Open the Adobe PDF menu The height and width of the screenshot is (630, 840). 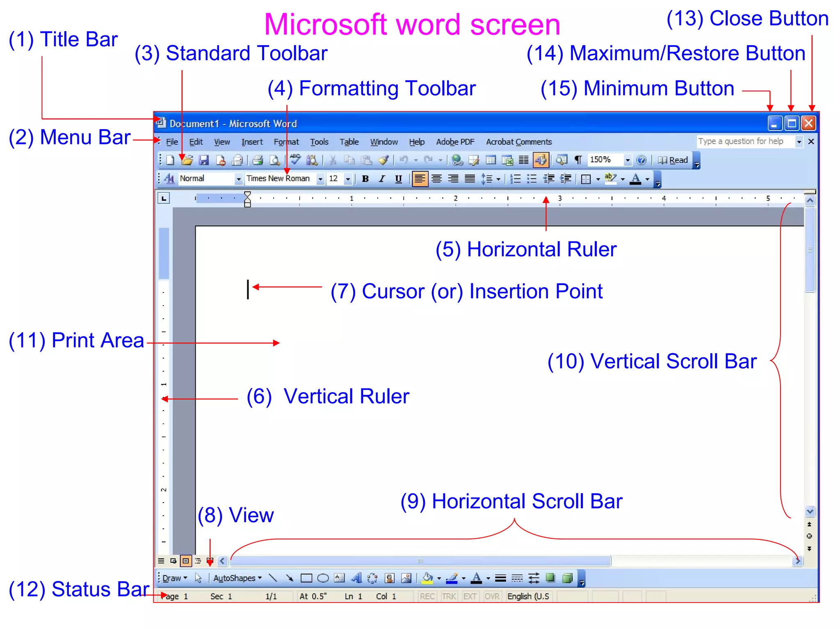click(455, 142)
